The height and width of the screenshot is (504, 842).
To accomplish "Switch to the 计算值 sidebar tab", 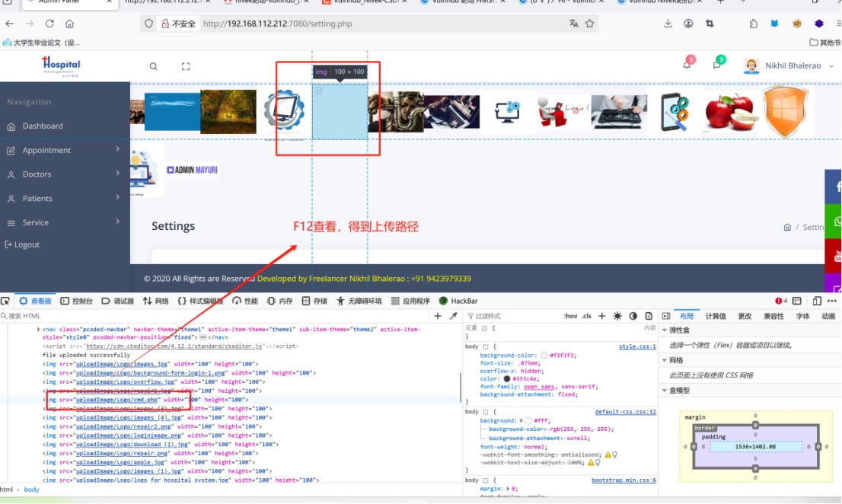I will (x=716, y=316).
